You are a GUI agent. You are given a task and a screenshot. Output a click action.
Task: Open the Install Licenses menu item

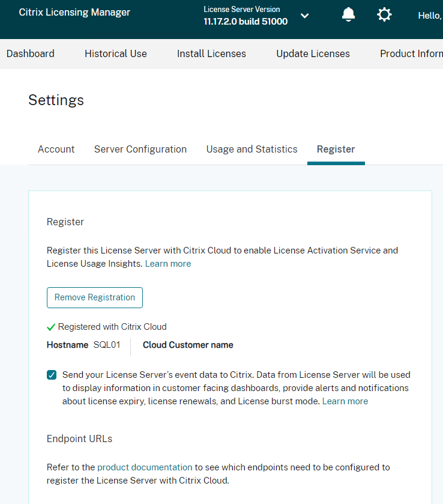tap(211, 53)
